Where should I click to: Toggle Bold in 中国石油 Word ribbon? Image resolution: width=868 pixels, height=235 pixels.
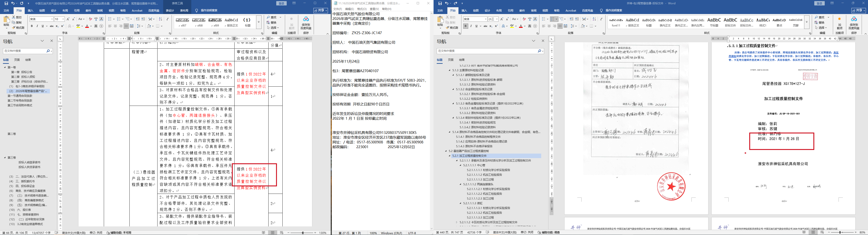pyautogui.click(x=32, y=26)
